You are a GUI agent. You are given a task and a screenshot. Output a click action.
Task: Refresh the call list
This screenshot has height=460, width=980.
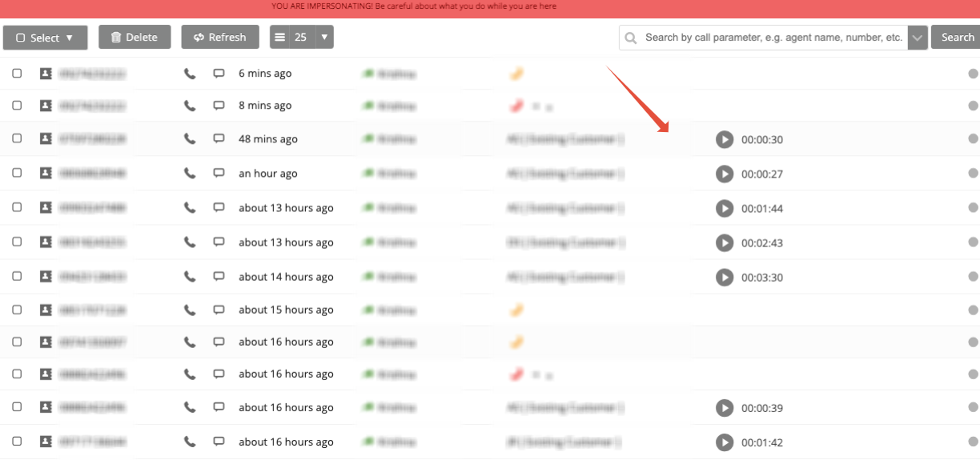tap(220, 37)
